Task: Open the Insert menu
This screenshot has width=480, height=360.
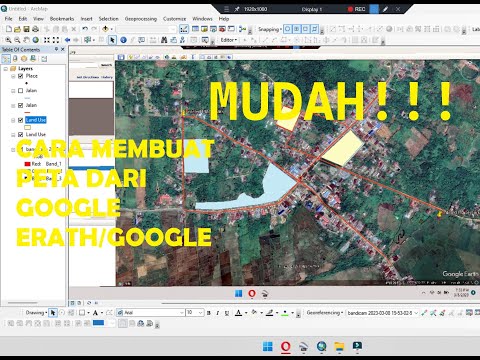Action: pyautogui.click(x=86, y=19)
